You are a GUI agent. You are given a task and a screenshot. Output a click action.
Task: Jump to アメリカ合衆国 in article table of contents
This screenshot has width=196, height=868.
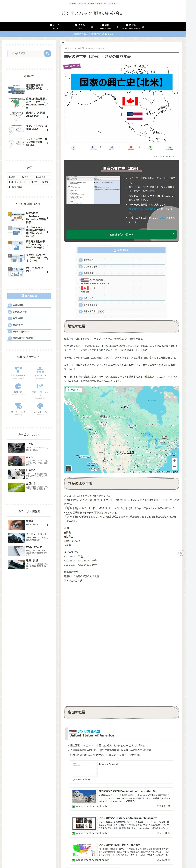click(95, 281)
